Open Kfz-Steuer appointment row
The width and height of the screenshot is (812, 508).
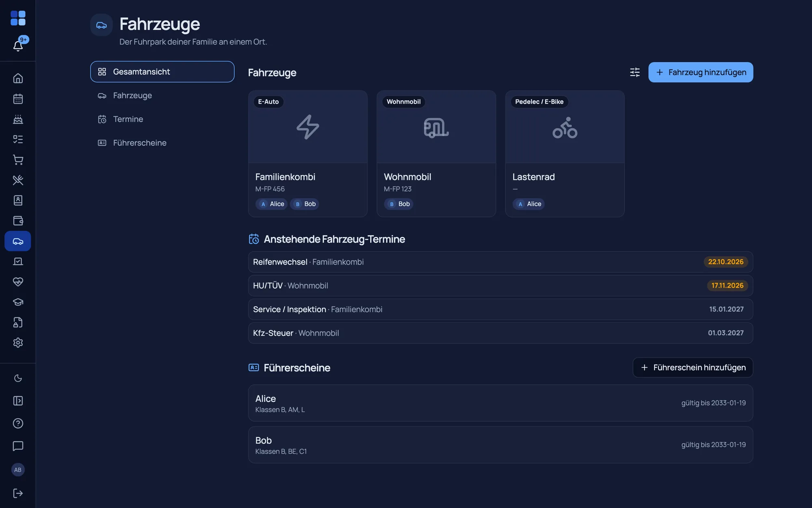500,333
